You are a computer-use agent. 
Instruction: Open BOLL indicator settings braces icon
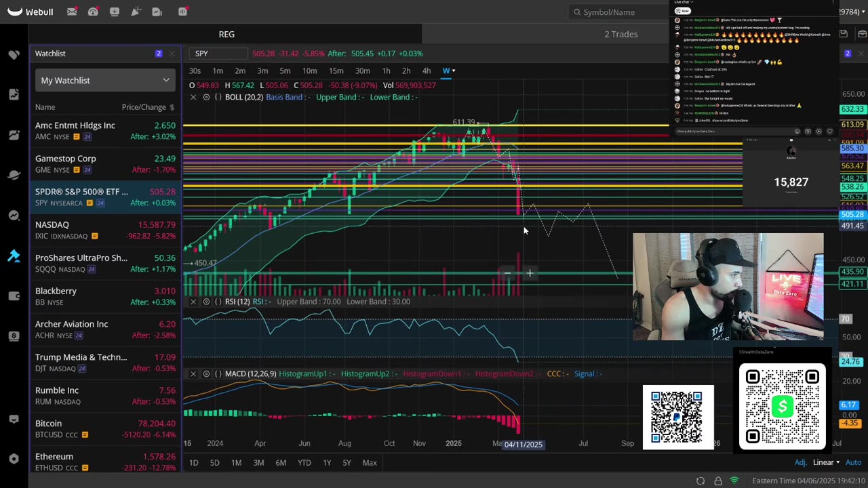click(x=218, y=97)
